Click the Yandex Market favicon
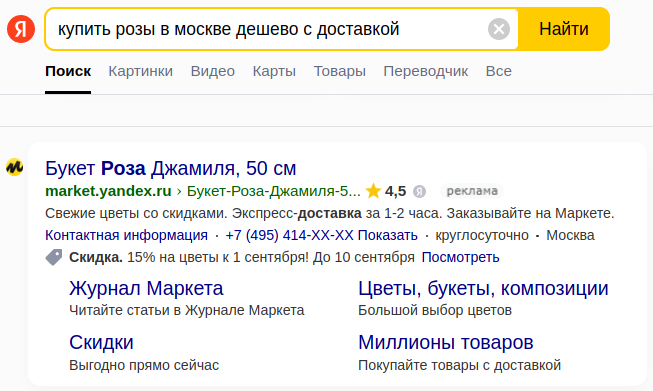This screenshot has height=391, width=653. coord(15,167)
